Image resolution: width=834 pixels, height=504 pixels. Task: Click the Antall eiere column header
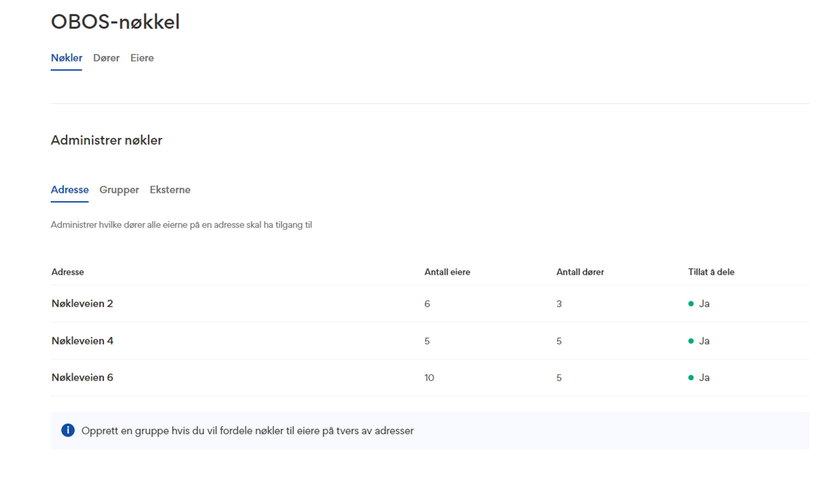point(447,272)
